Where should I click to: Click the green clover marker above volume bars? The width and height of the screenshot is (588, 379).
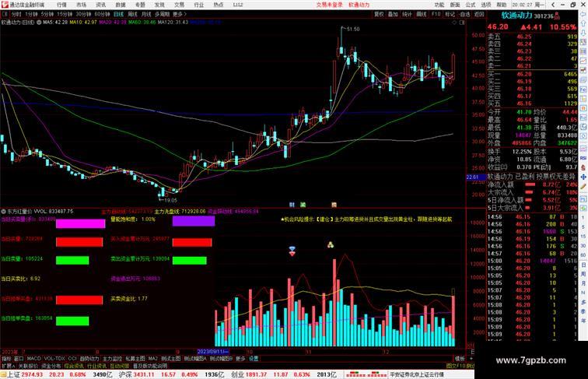[331, 245]
